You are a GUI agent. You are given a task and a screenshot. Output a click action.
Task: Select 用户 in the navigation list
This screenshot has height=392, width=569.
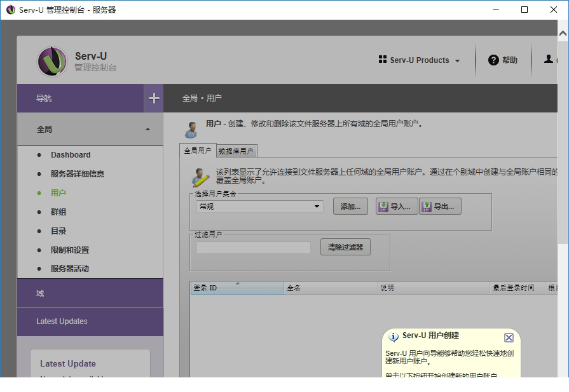pos(58,193)
